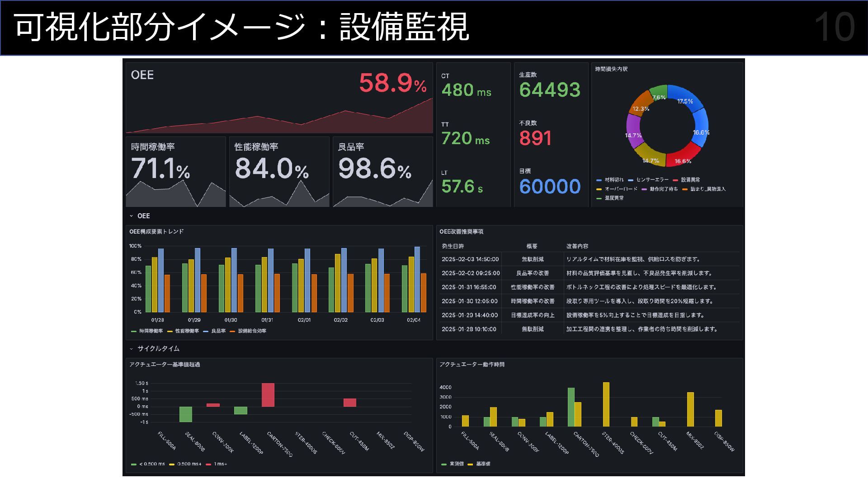Viewport: 868px width, 488px height.
Task: Toggle the センサーエラー legend series
Action: [x=652, y=180]
